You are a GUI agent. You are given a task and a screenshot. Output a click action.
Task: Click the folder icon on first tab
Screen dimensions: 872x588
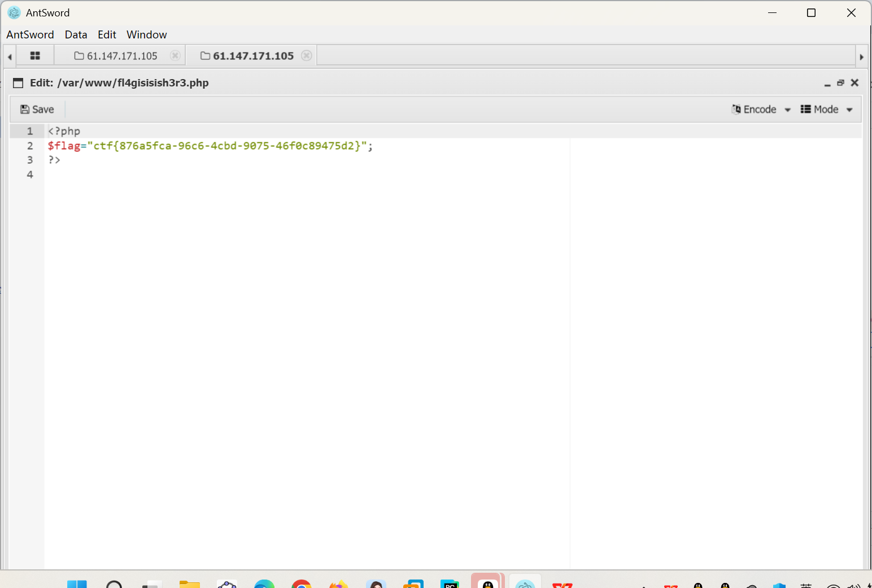pyautogui.click(x=79, y=55)
